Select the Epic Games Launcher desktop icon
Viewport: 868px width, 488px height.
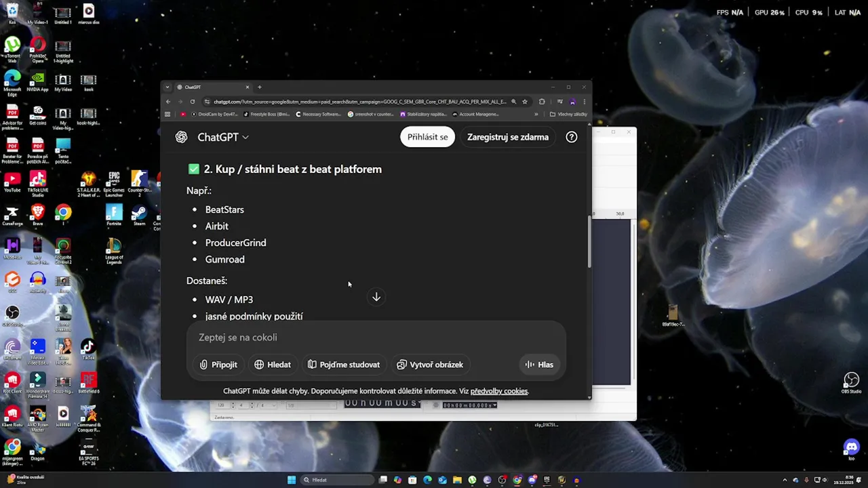tap(114, 184)
